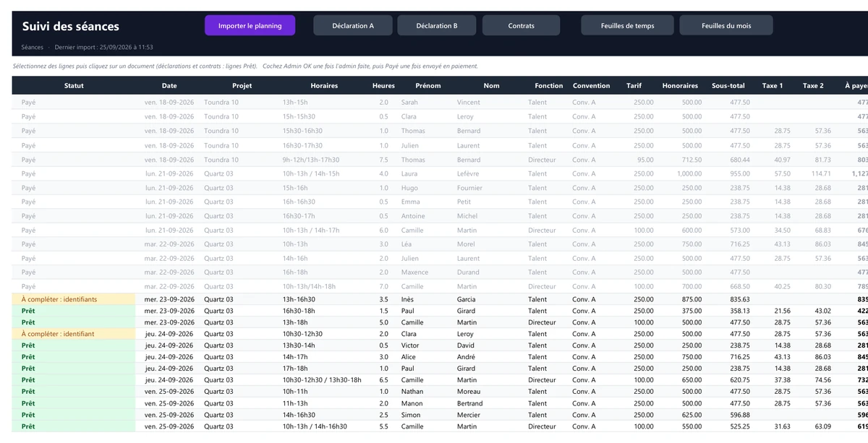Select the Sous-total column header
This screenshot has height=443, width=868.
coord(728,85)
